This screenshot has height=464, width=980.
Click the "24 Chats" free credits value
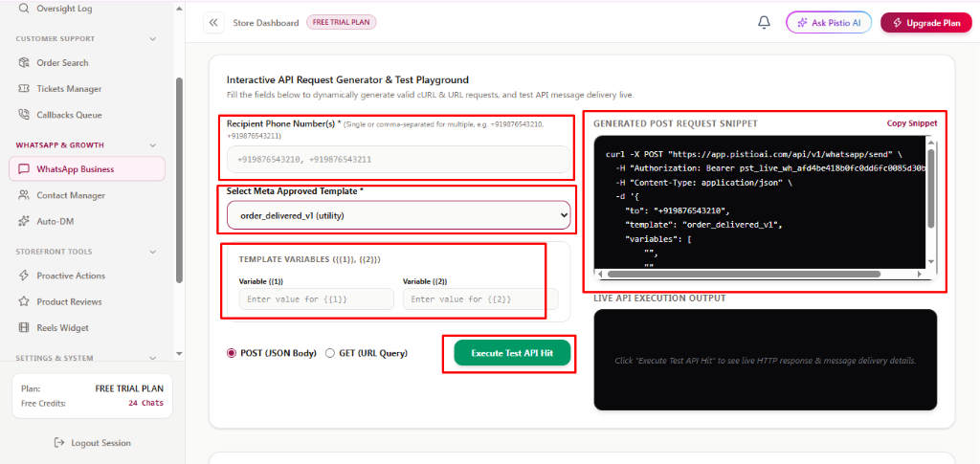[x=145, y=403]
